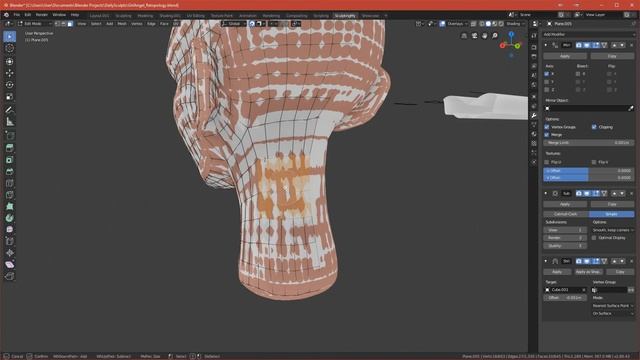This screenshot has width=640, height=360.
Task: Collapse the Mirror modifier panel triangle
Action: [546, 45]
